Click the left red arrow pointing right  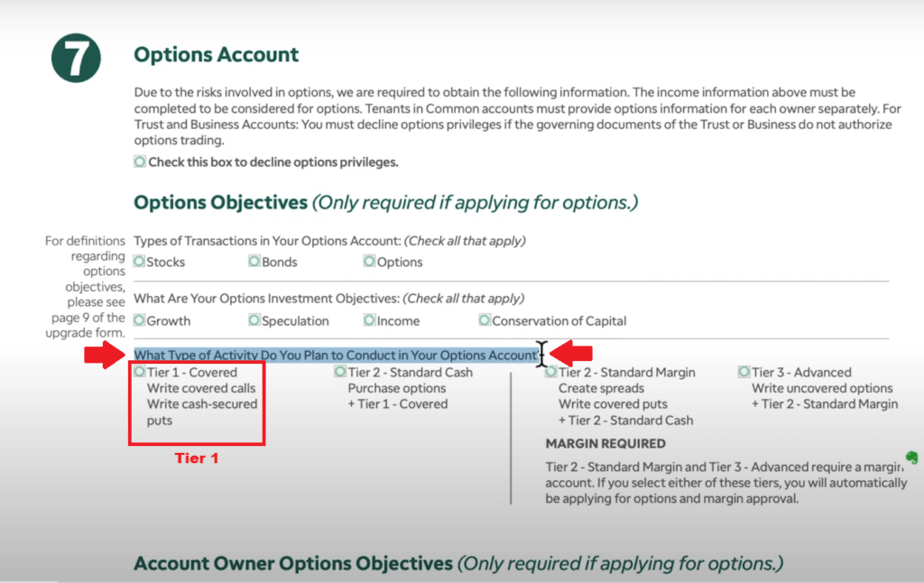[x=105, y=355]
